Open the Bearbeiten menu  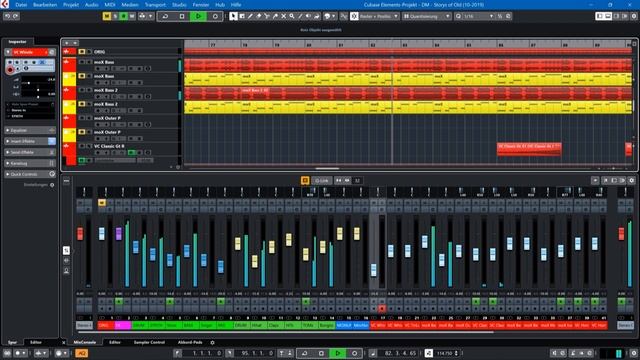(x=45, y=5)
